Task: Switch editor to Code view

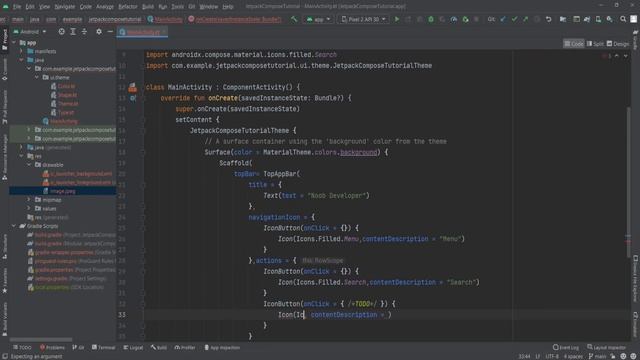Action: tap(574, 44)
